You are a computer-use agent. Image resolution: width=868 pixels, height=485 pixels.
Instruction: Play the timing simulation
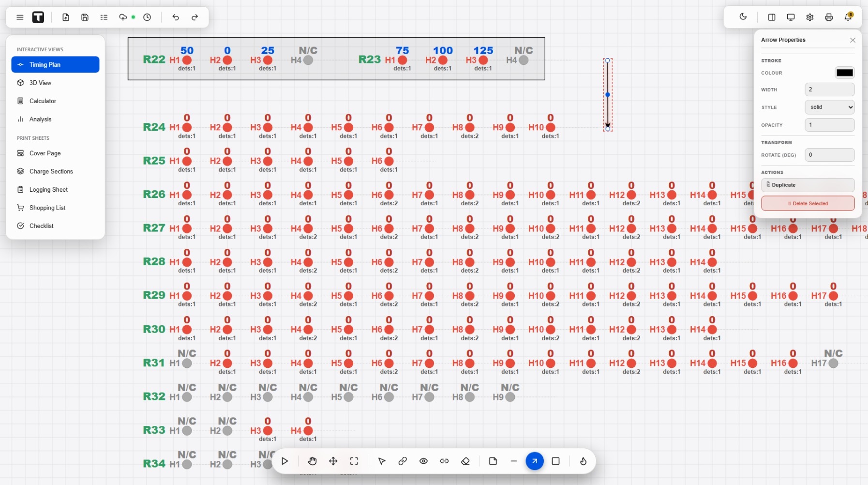pyautogui.click(x=284, y=461)
